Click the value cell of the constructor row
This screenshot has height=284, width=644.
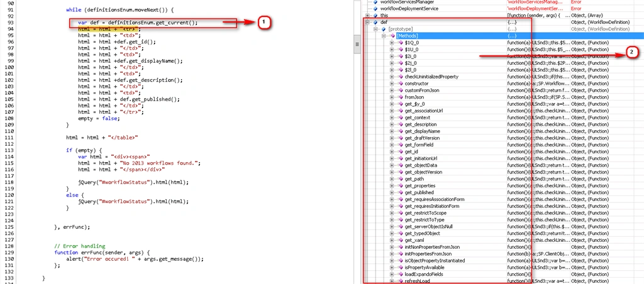pyautogui.click(x=537, y=84)
